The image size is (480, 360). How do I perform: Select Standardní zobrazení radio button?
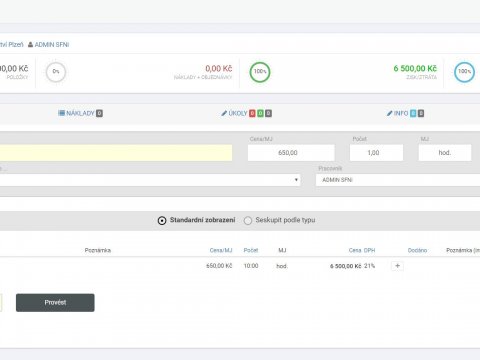162,220
